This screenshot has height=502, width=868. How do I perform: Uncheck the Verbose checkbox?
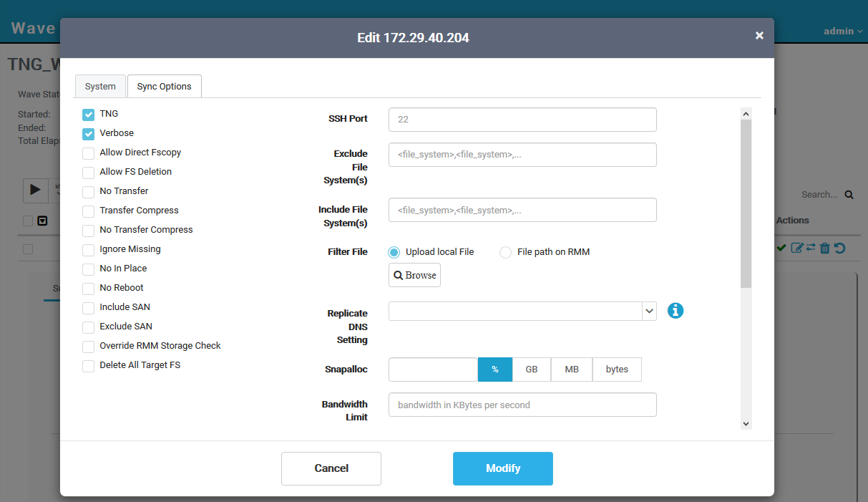(x=88, y=133)
